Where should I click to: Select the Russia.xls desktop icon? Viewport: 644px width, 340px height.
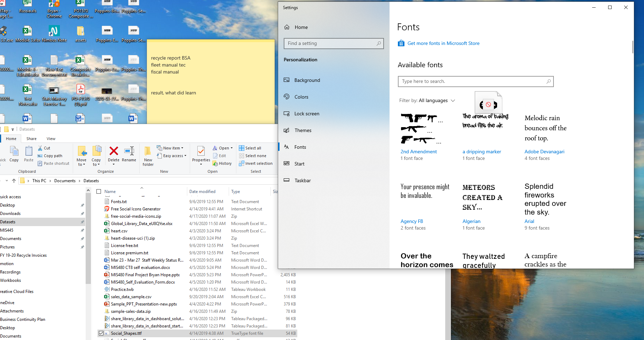point(28,7)
